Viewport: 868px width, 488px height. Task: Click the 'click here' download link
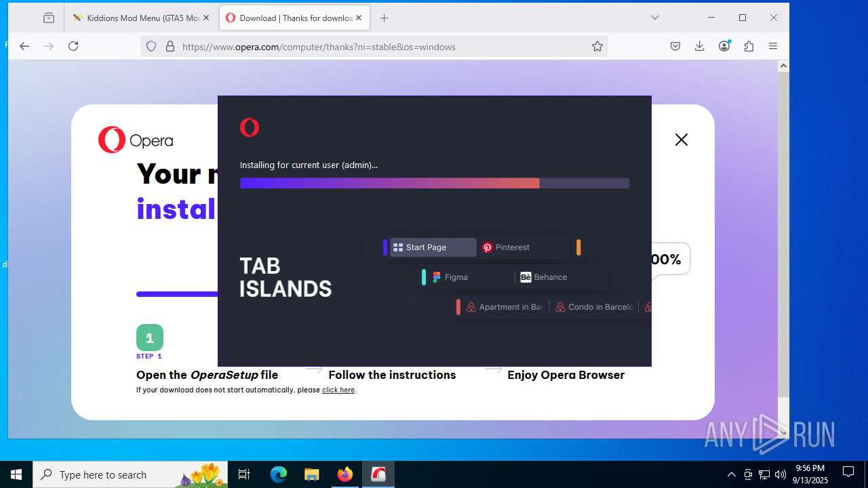338,390
